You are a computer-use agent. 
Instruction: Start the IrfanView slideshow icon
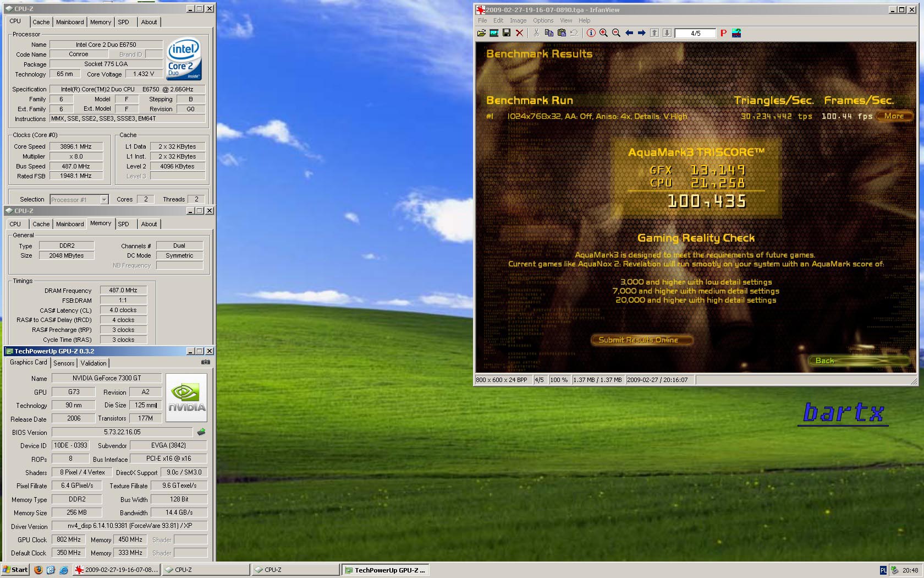[x=494, y=33]
